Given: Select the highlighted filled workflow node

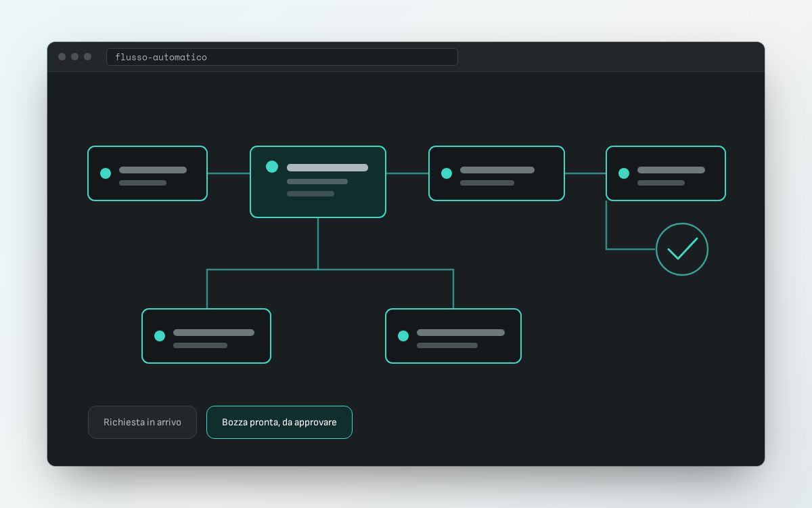Looking at the screenshot, I should 318,182.
